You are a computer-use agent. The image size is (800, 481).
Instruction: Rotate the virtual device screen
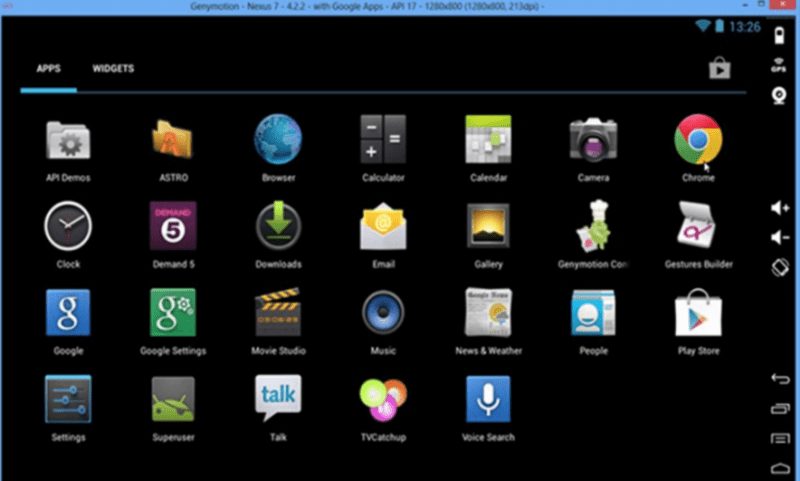click(780, 267)
